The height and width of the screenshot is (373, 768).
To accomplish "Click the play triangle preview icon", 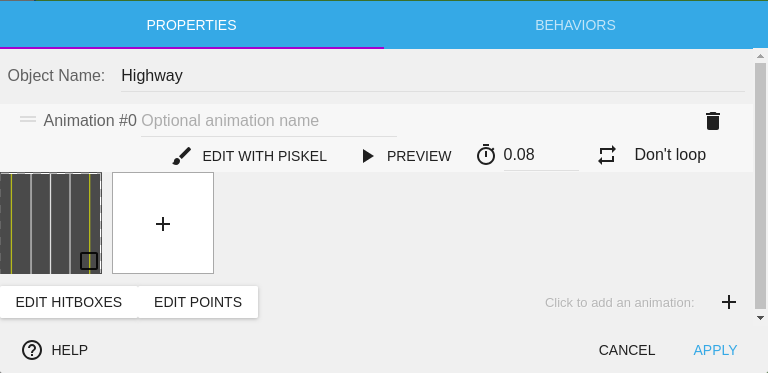I will tap(367, 156).
